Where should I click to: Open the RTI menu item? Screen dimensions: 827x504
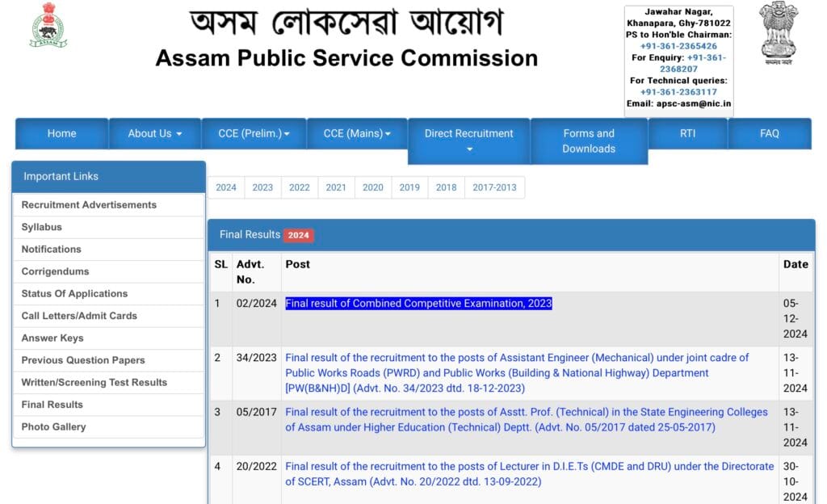click(x=688, y=134)
